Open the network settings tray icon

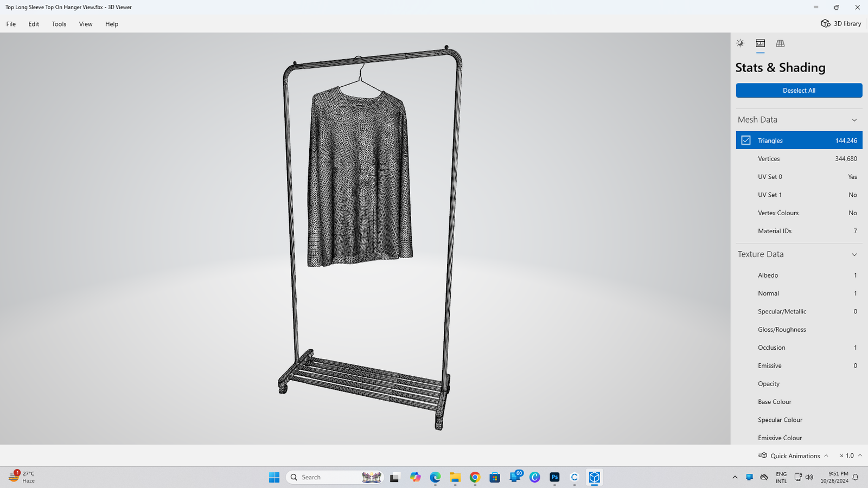click(798, 477)
